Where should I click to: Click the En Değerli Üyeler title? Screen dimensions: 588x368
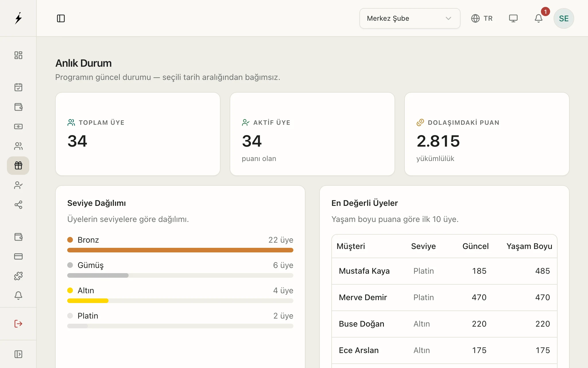tap(365, 203)
